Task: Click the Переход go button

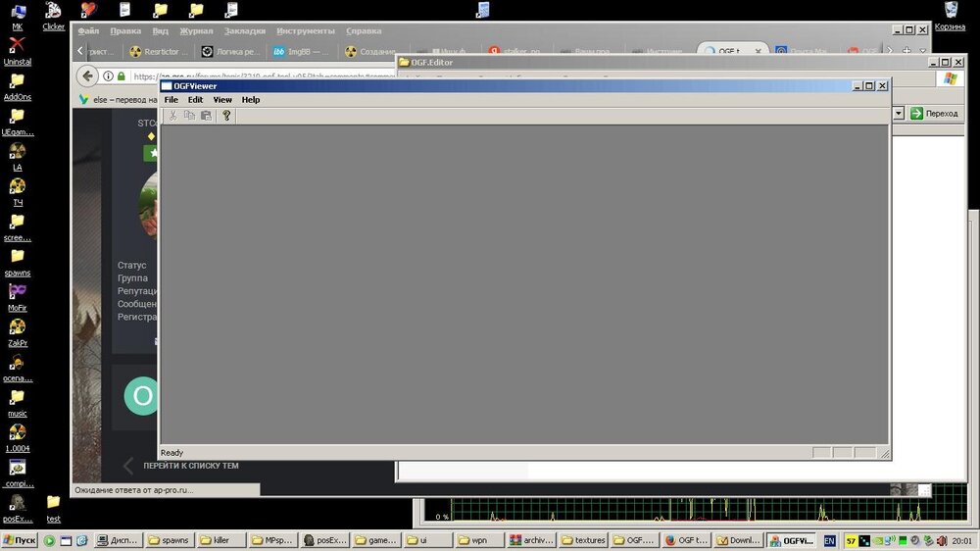Action: click(934, 114)
